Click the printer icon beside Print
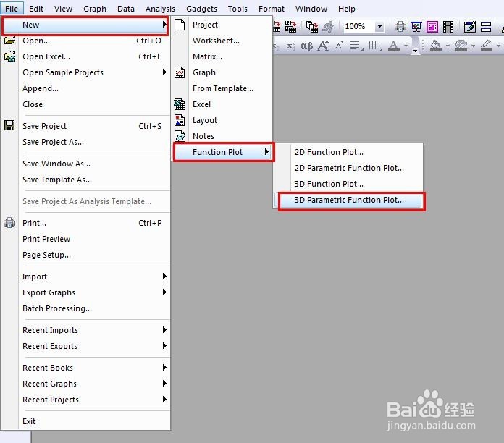The width and height of the screenshot is (504, 443). coord(9,223)
